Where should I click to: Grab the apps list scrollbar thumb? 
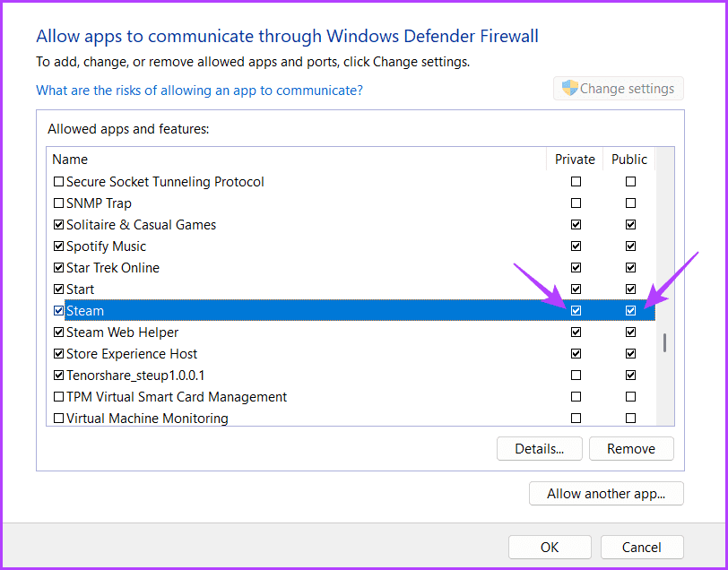point(665,342)
